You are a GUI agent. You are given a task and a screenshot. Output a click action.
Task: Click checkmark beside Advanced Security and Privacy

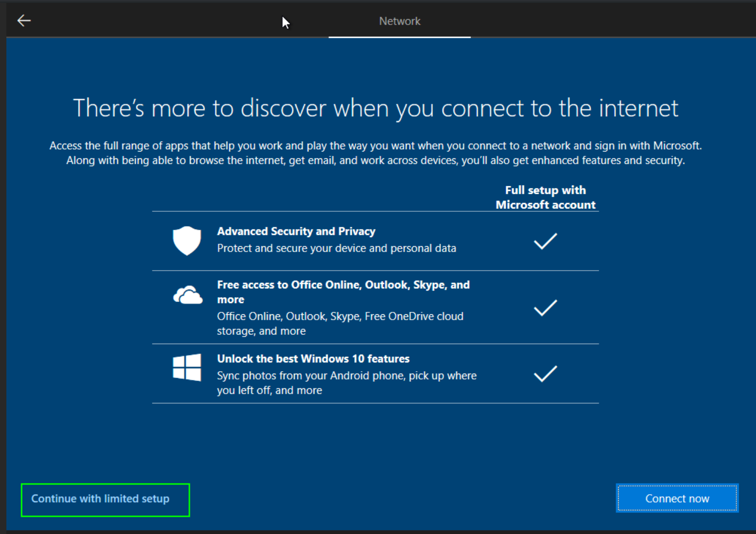pos(545,241)
